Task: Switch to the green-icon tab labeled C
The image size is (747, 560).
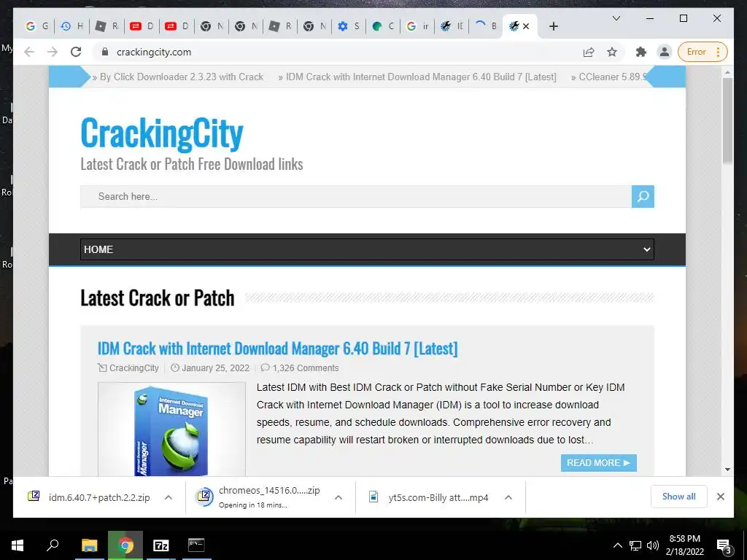Action: (383, 26)
